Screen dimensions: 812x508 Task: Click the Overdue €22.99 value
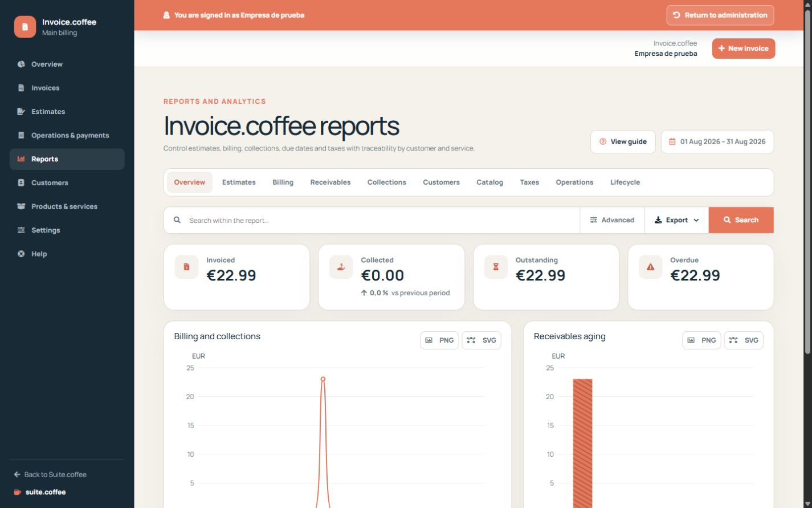click(695, 275)
